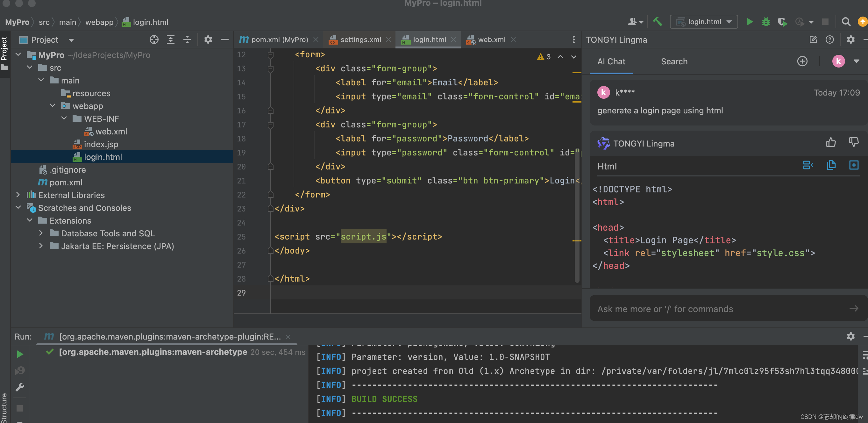Collapse the webapp folder
The width and height of the screenshot is (868, 423).
(53, 105)
